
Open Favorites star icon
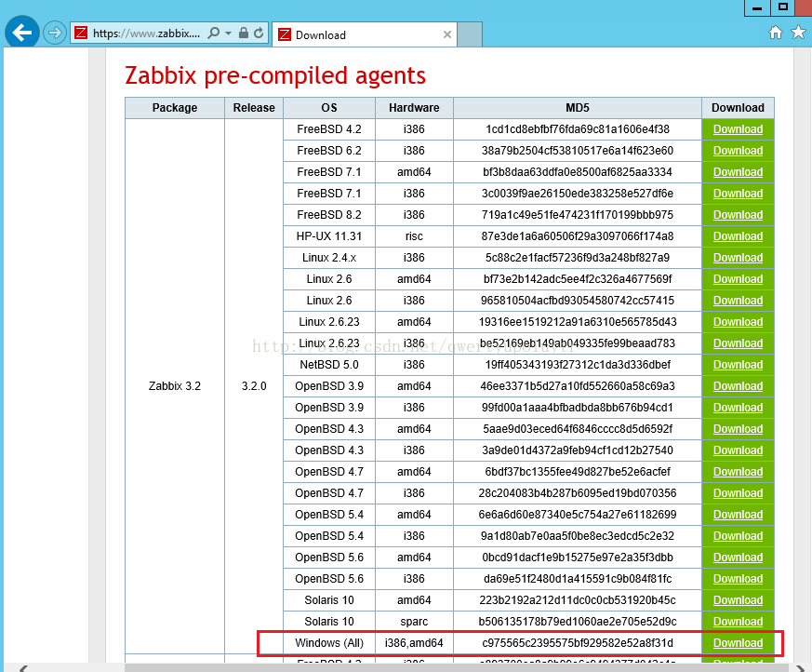tap(799, 33)
